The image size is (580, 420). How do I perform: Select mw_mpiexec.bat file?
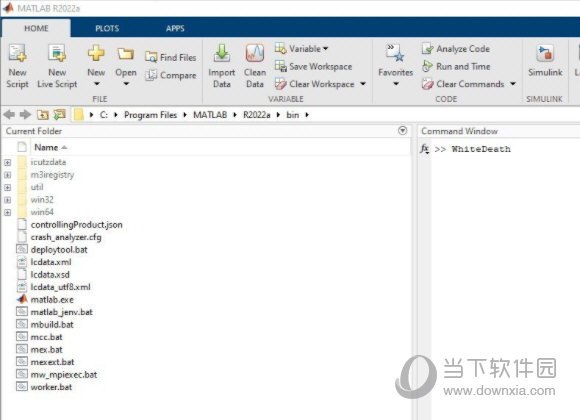point(57,374)
